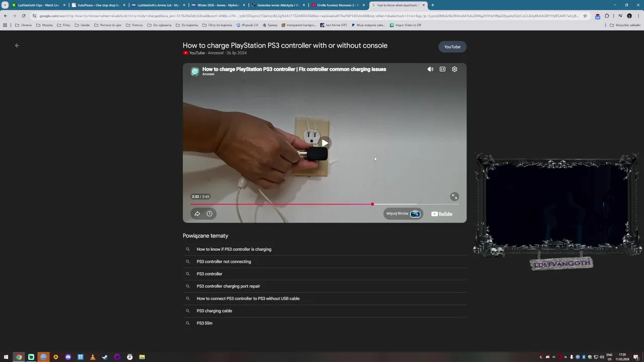The image size is (644, 362).
Task: Expand the Filmy bookmark folder
Action: click(64, 25)
